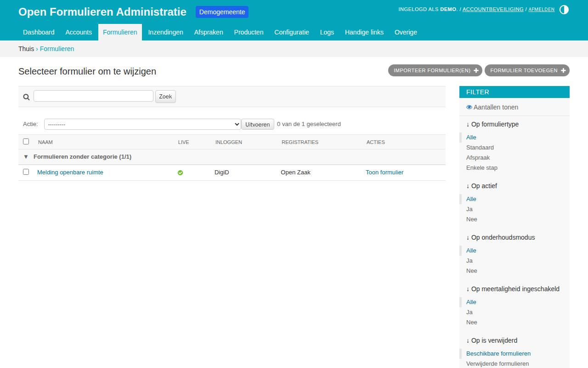Screen dimensions: 588x368
Task: Collapse the Formulieren zonder categorie group
Action: point(26,157)
